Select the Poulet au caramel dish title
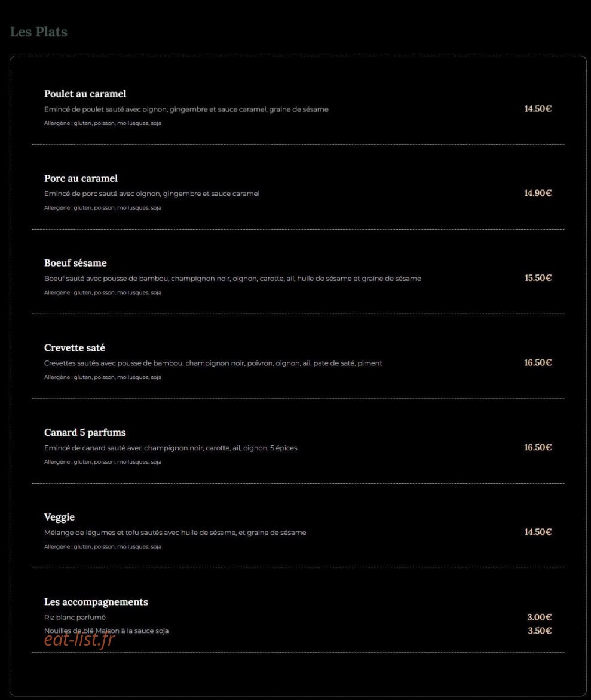591x700 pixels. pos(85,94)
